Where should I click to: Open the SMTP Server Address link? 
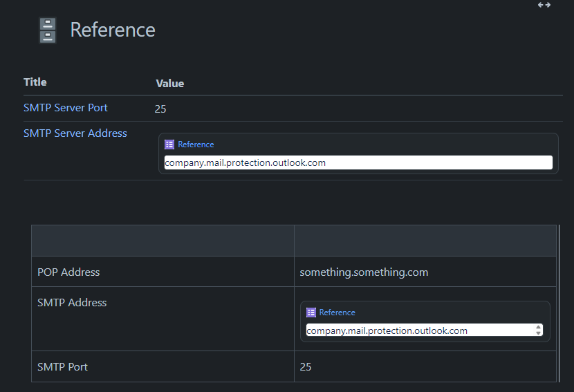tap(75, 133)
